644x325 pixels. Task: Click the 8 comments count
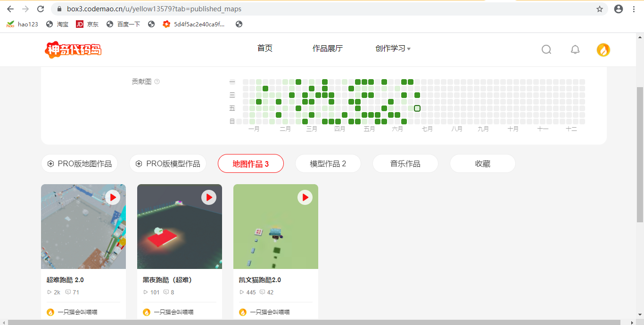coord(169,292)
